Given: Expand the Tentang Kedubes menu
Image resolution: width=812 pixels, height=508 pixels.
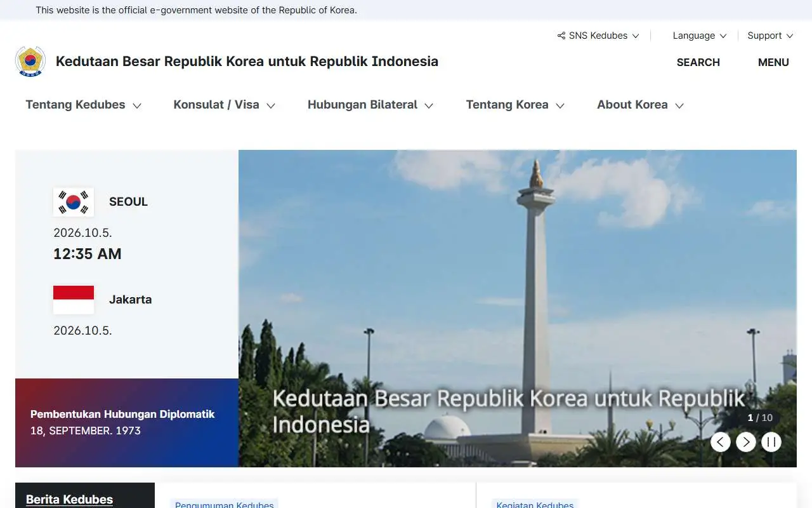Looking at the screenshot, I should click(x=84, y=105).
